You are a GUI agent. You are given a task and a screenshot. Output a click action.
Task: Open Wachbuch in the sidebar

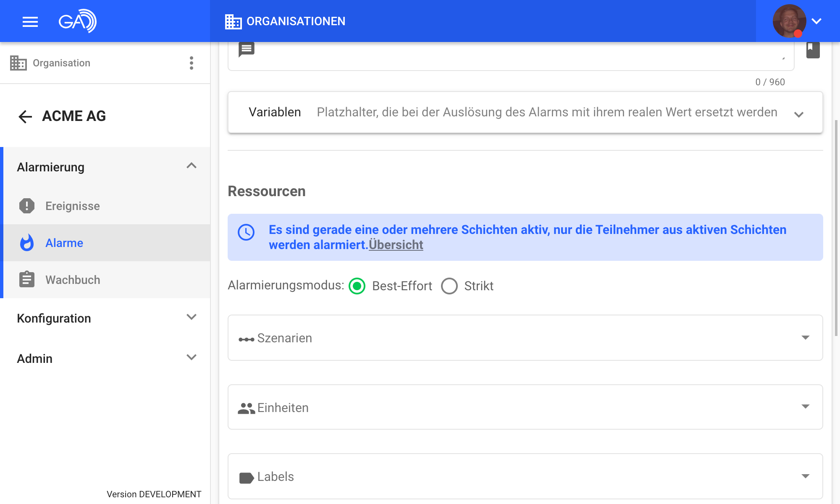tap(72, 280)
